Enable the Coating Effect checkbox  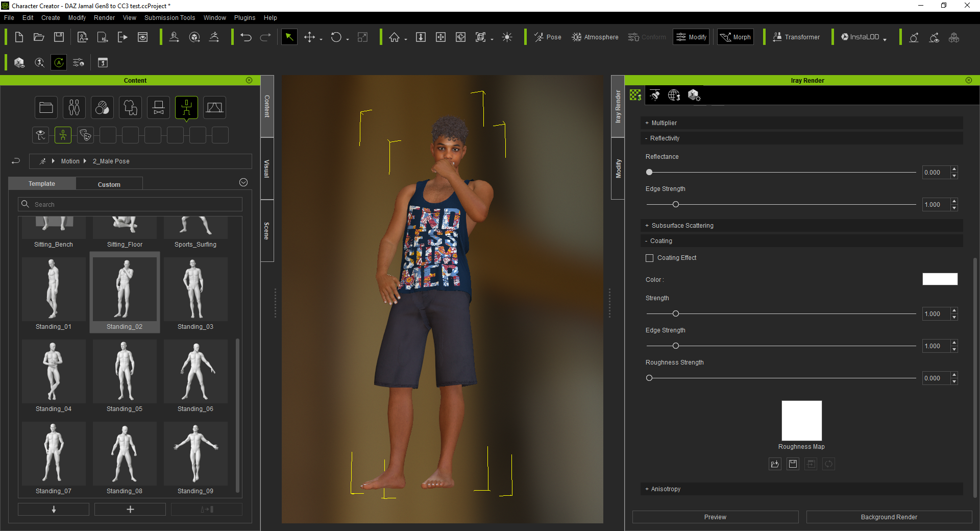649,258
